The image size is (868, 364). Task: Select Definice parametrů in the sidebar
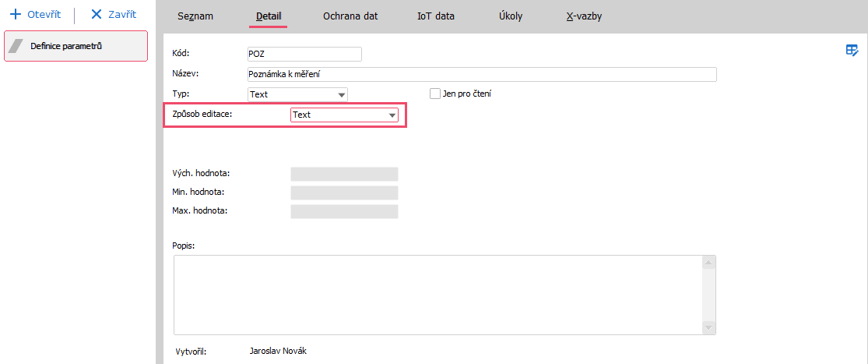(x=76, y=46)
